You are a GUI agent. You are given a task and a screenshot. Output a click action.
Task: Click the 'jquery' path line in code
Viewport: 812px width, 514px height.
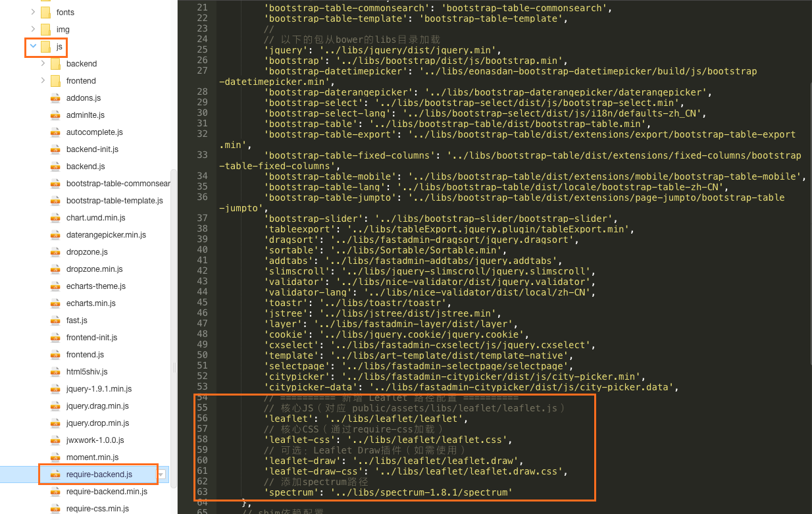point(383,50)
